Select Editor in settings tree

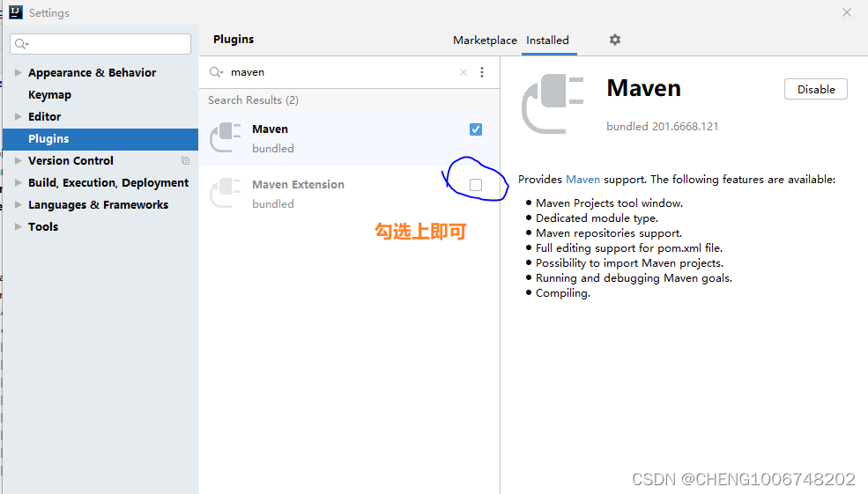point(45,116)
